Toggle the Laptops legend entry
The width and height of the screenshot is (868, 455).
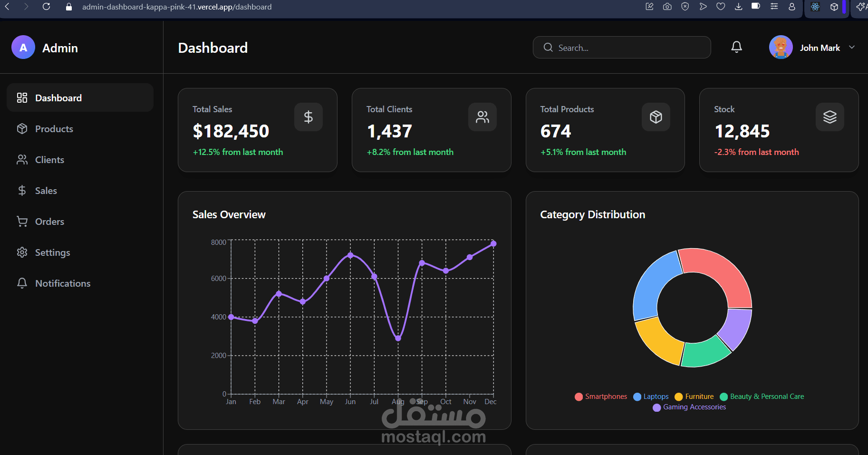click(651, 396)
